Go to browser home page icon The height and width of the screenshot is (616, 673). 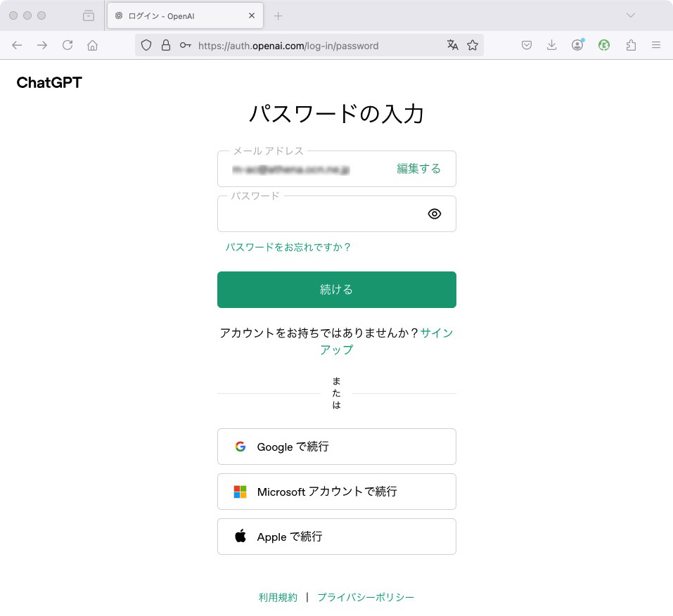click(x=92, y=45)
